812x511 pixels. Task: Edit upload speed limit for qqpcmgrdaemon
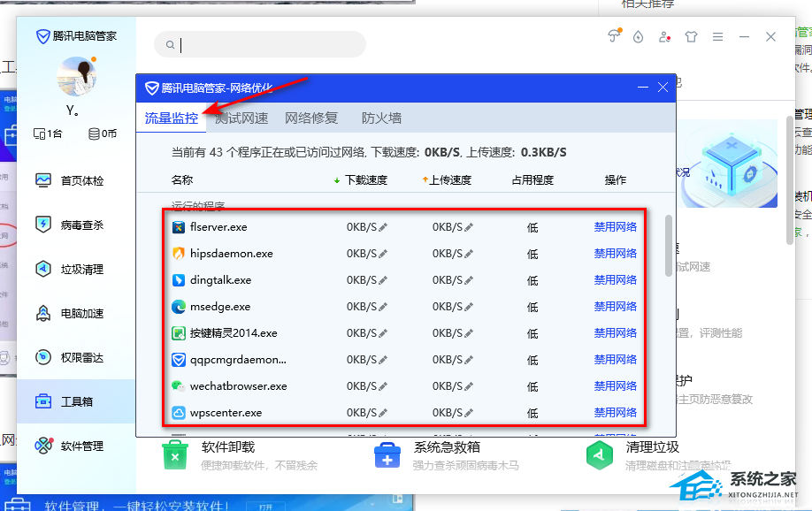pos(469,360)
